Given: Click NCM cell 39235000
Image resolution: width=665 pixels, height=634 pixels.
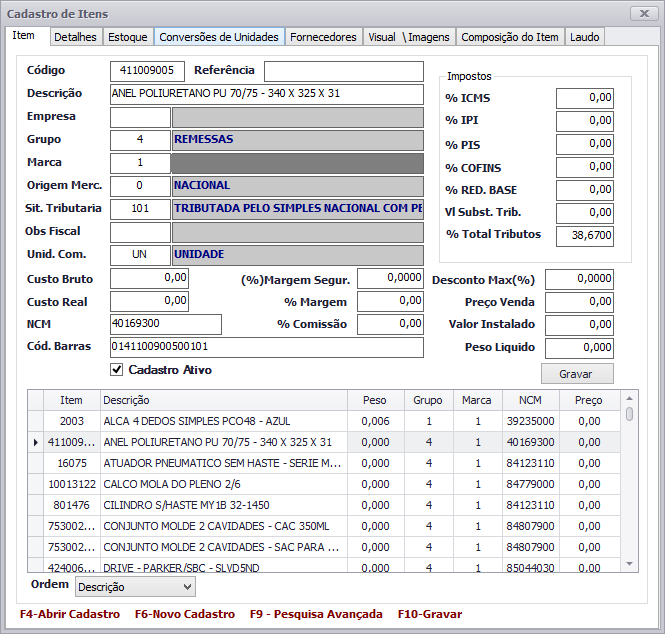Looking at the screenshot, I should point(531,421).
